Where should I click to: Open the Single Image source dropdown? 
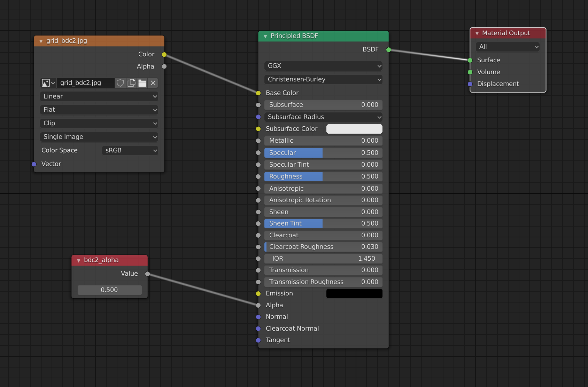click(99, 137)
